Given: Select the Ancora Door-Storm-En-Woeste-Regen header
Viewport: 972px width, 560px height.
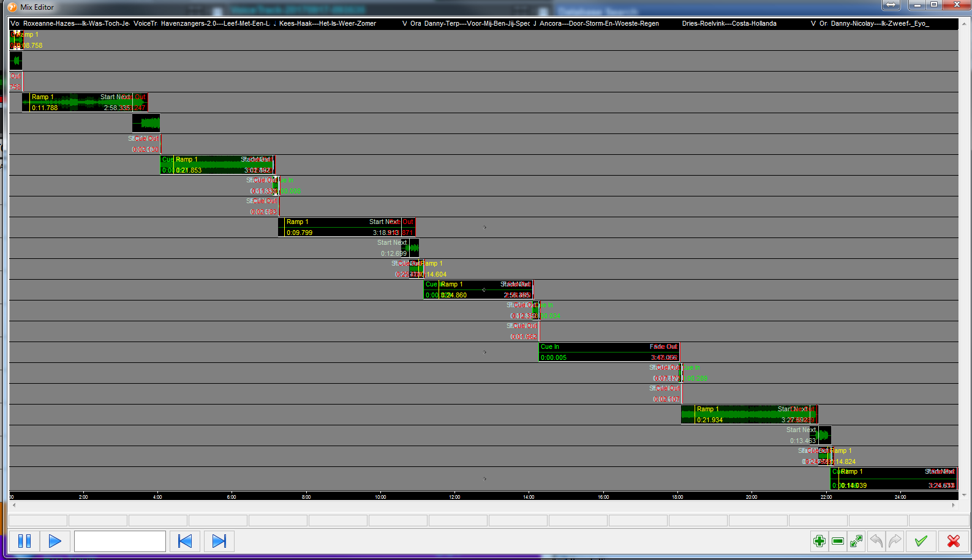Looking at the screenshot, I should click(x=599, y=23).
